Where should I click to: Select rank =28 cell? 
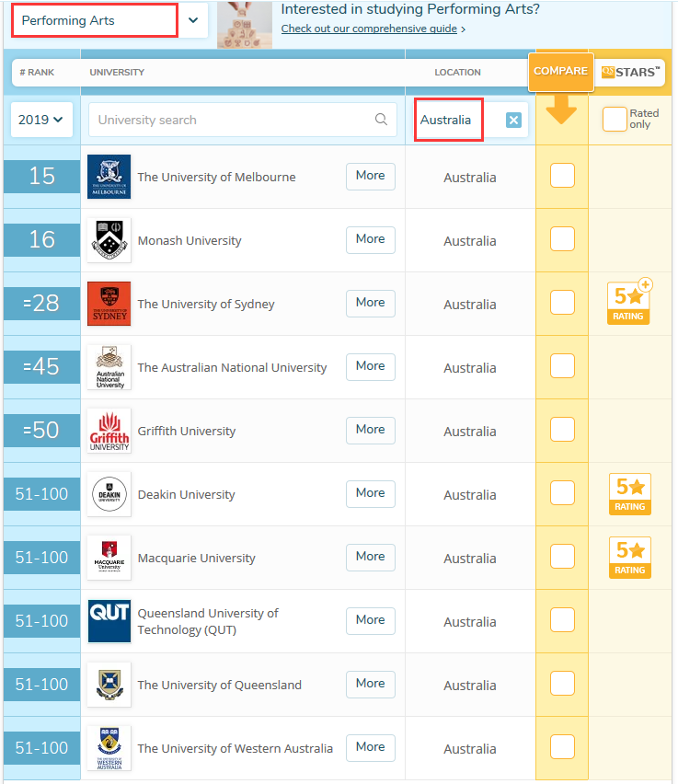tap(41, 303)
